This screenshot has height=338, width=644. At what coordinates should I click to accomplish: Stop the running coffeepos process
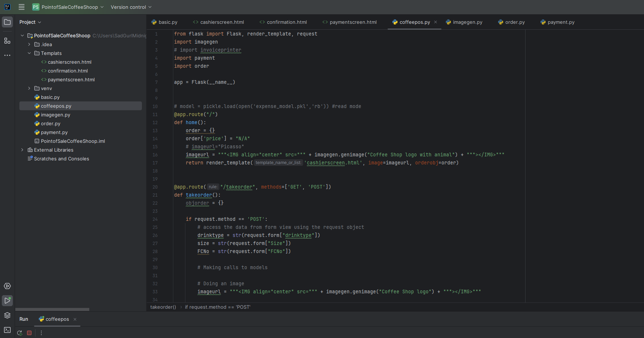(x=29, y=333)
